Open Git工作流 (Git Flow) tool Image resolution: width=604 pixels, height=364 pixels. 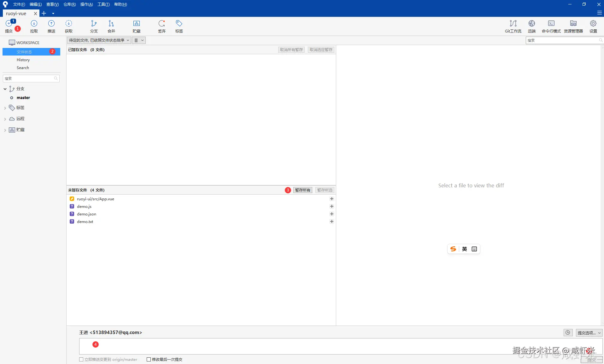tap(513, 26)
